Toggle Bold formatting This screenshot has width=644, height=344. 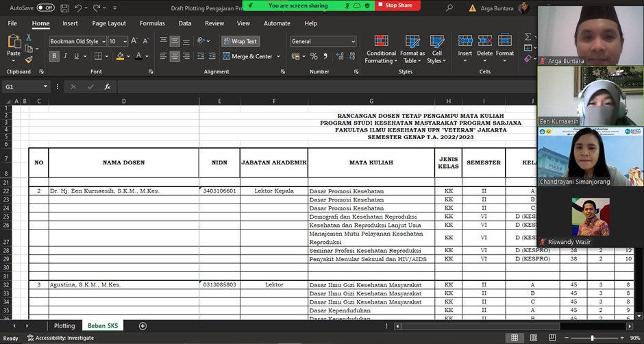click(54, 56)
